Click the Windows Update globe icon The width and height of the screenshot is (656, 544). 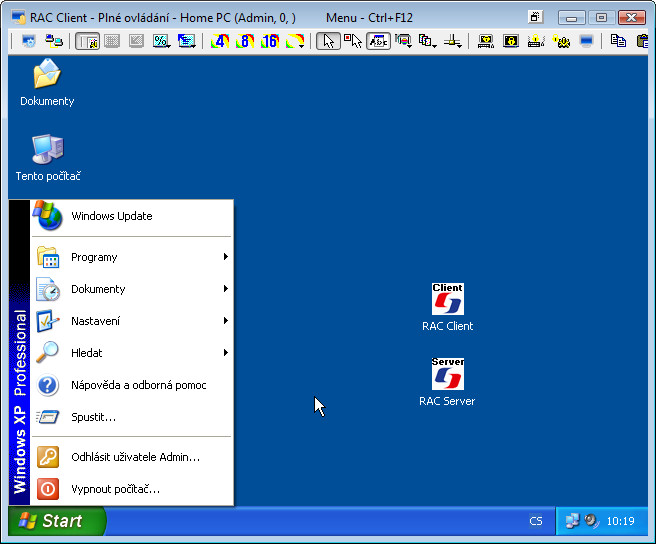click(x=48, y=216)
